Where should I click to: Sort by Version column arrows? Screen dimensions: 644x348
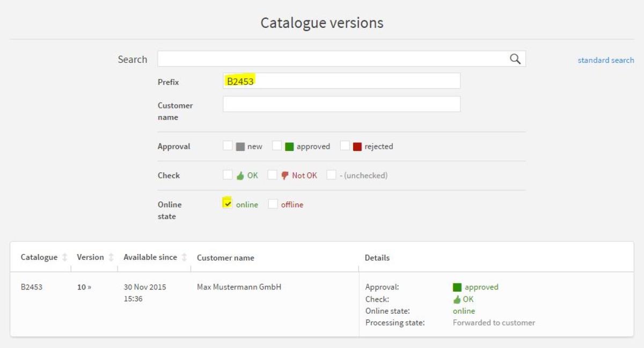pyautogui.click(x=111, y=257)
